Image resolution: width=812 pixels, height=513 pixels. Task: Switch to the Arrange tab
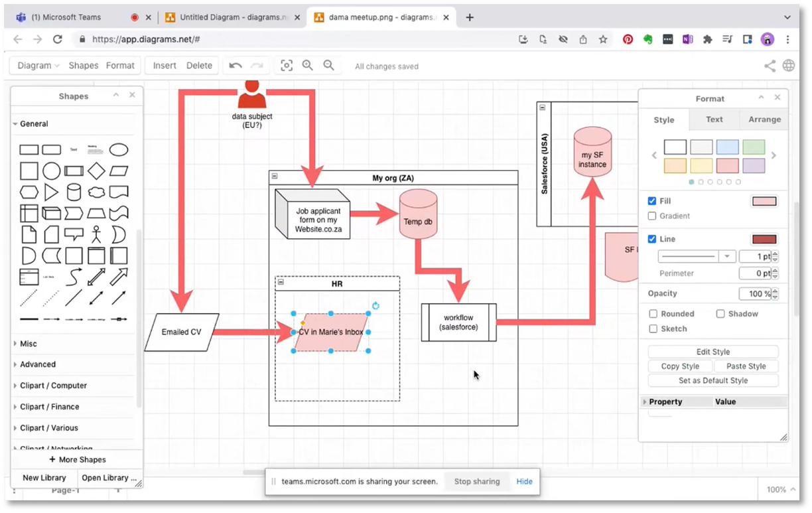point(765,119)
